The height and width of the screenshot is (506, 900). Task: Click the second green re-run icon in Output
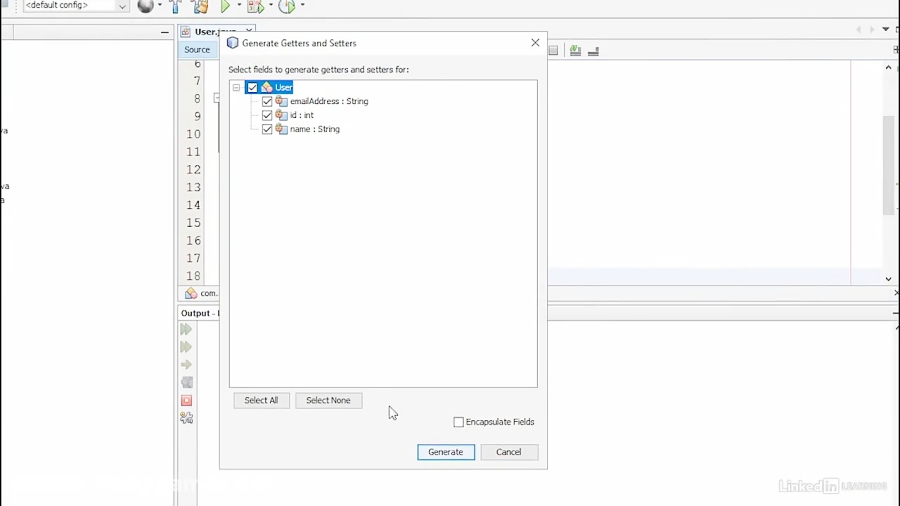186,347
